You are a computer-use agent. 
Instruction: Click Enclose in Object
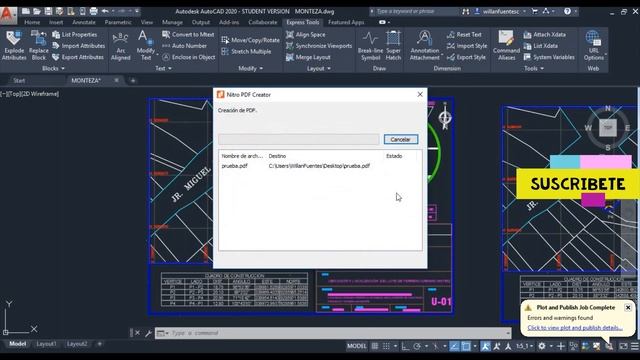[x=189, y=57]
